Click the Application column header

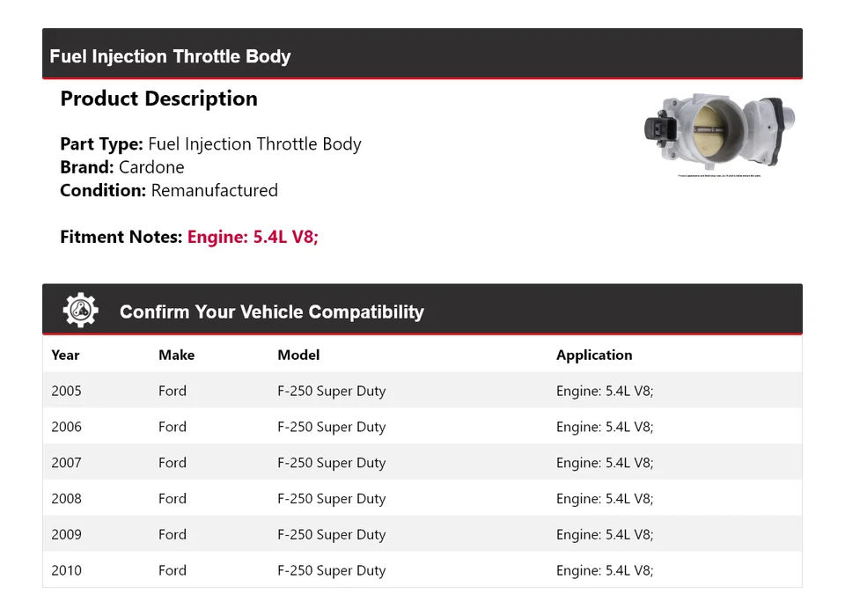pyautogui.click(x=594, y=355)
